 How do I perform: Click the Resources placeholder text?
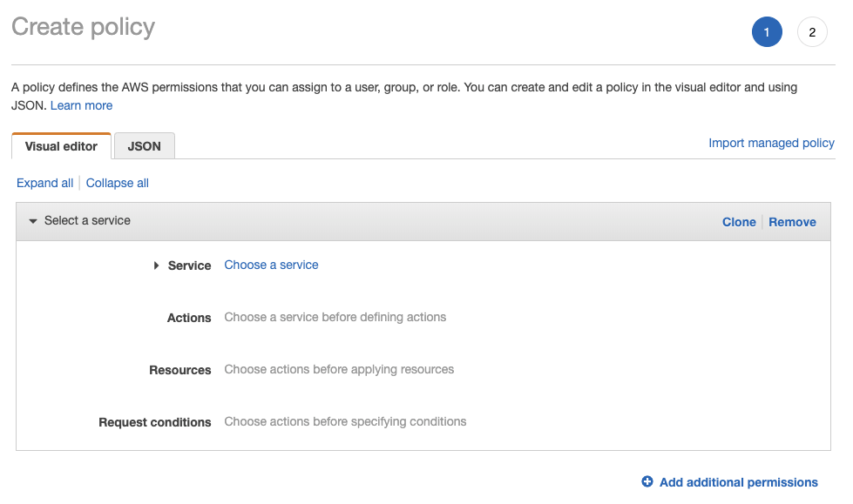pyautogui.click(x=339, y=369)
